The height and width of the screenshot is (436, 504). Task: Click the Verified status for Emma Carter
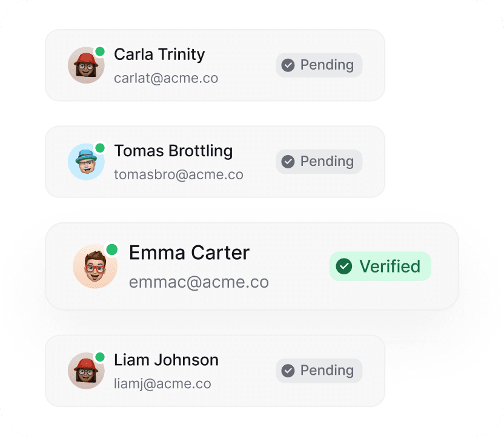(x=390, y=266)
